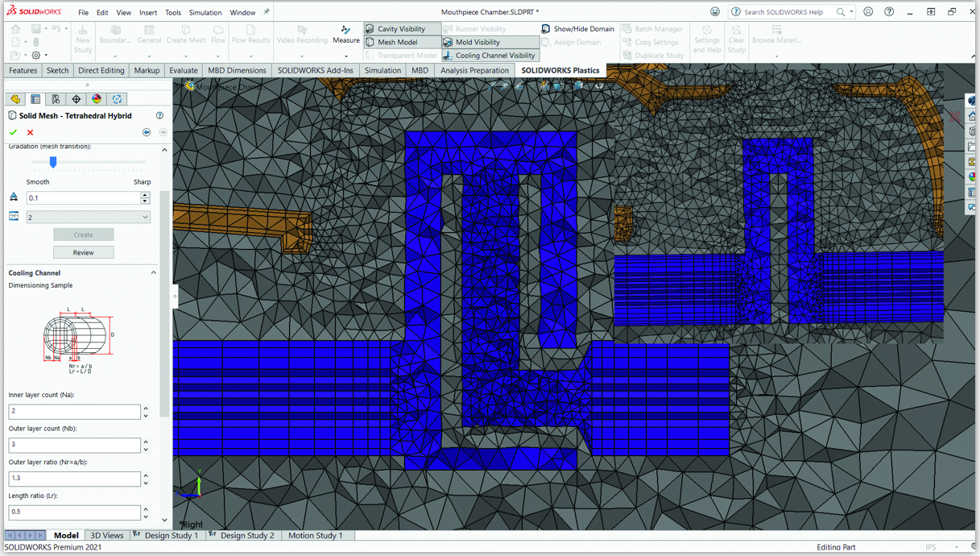Open the Options gear icon
This screenshot has height=556, width=980.
35,56
